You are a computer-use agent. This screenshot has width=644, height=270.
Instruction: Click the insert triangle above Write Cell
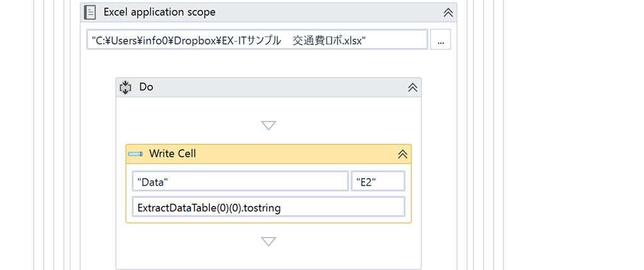269,125
